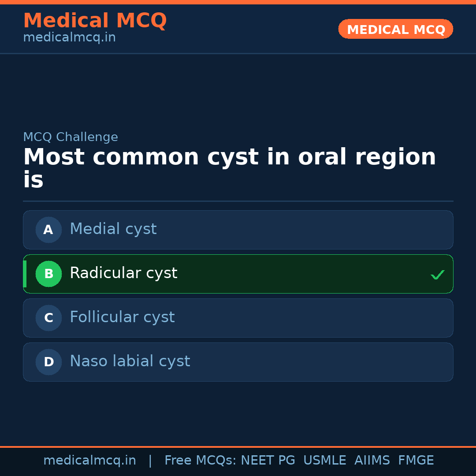The width and height of the screenshot is (476, 476).
Task: Click the letter D option badge
Action: pyautogui.click(x=48, y=362)
